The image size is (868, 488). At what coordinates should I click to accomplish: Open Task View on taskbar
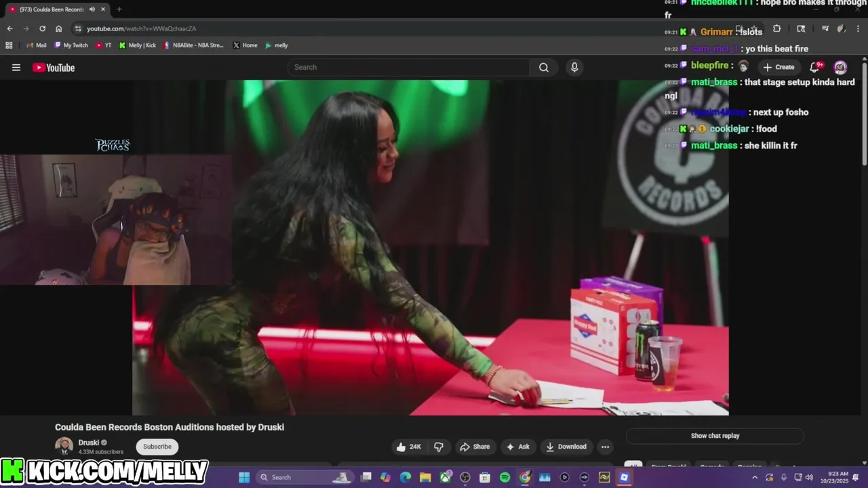coord(366,477)
